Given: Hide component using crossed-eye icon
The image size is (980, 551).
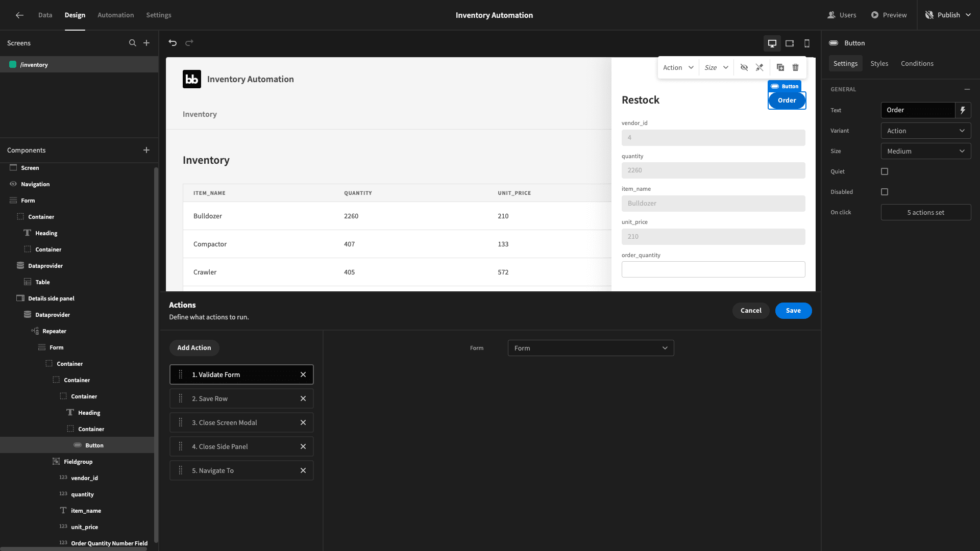Looking at the screenshot, I should (x=744, y=67).
